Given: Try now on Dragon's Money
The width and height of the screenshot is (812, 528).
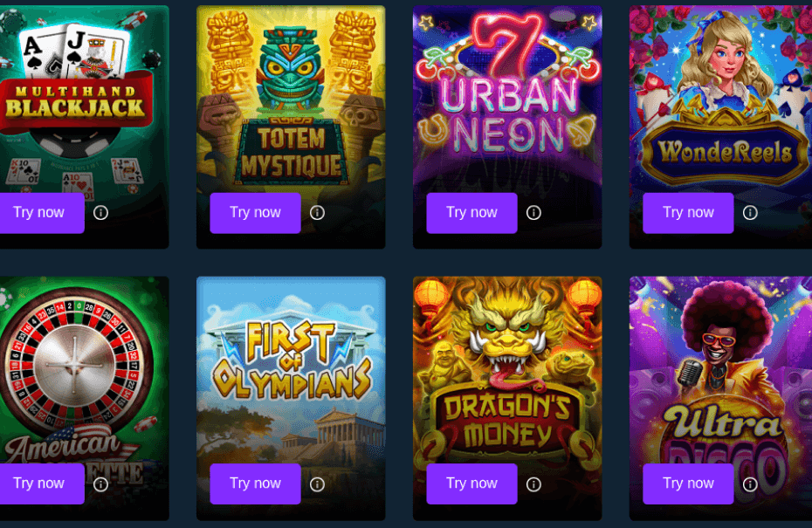Looking at the screenshot, I should [471, 483].
